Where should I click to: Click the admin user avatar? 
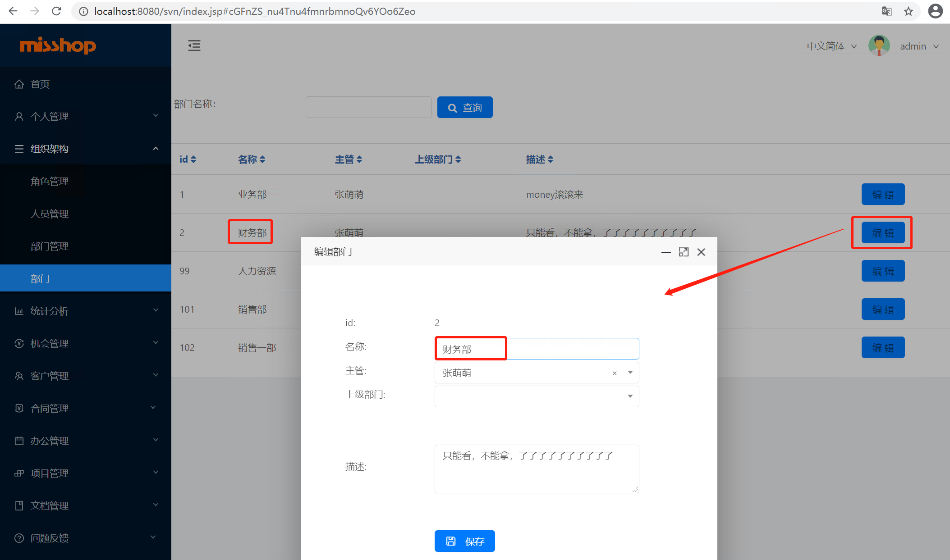(x=879, y=46)
